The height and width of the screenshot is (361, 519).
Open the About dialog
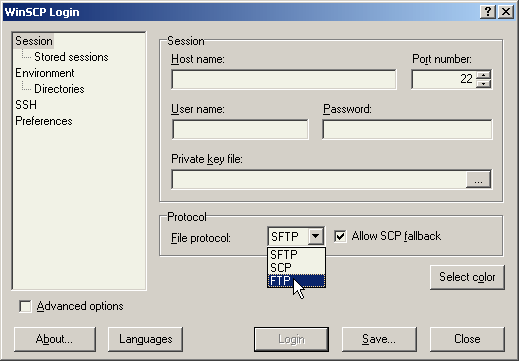(55, 339)
